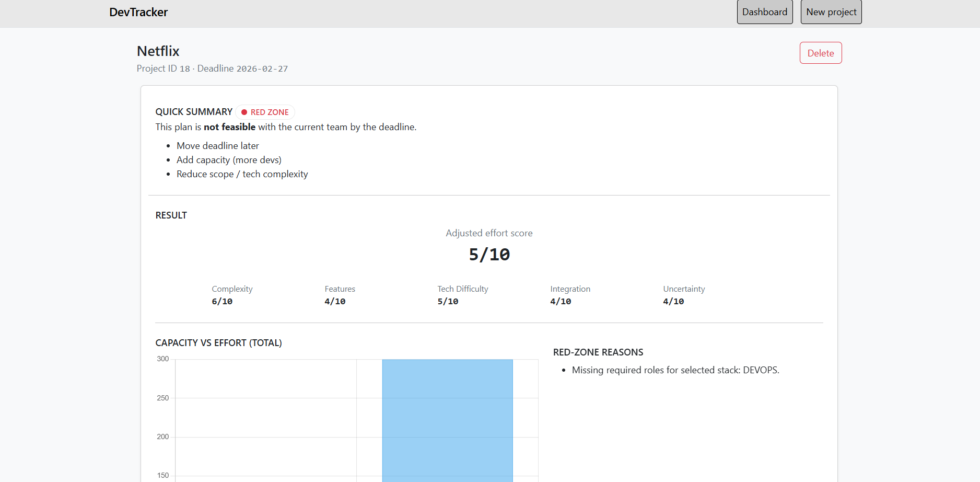Click the RESULT section heading
Image resolution: width=980 pixels, height=482 pixels.
pos(171,215)
